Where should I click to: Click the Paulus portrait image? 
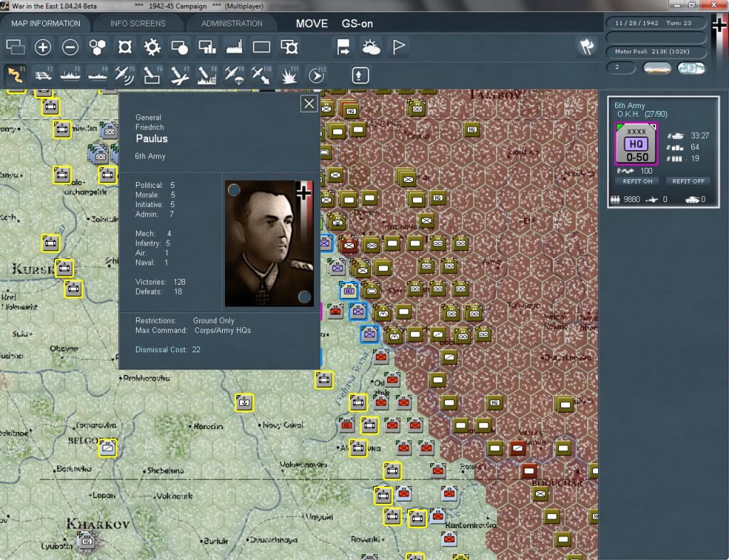pos(269,243)
